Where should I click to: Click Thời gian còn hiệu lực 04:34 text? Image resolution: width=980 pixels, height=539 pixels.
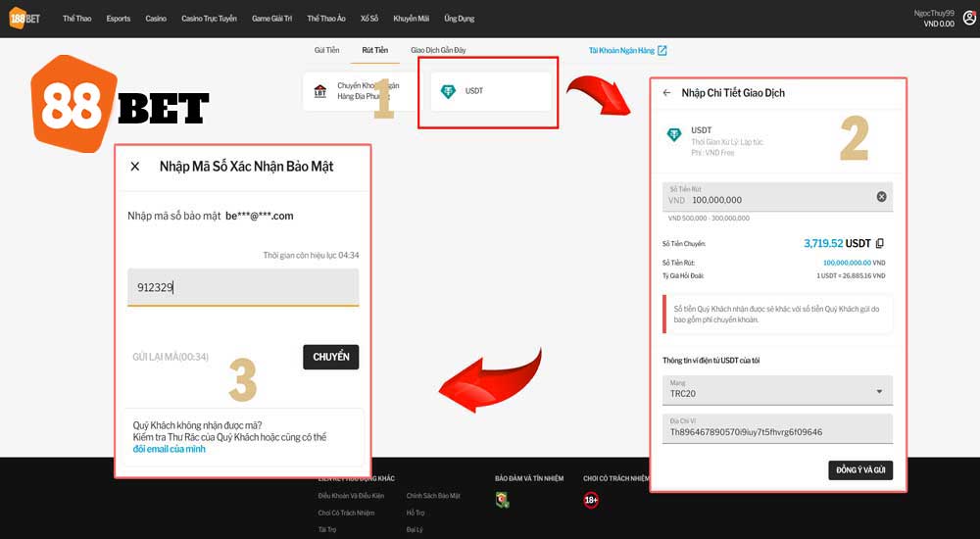312,255
